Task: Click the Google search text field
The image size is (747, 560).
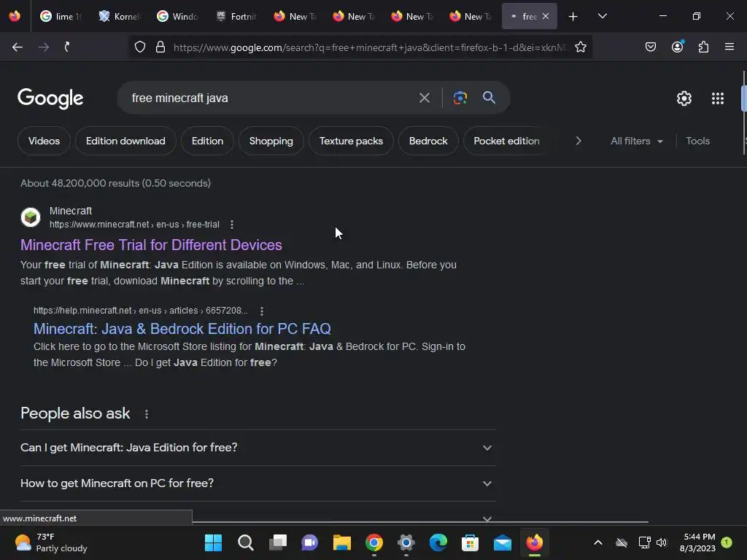Action: [269, 98]
